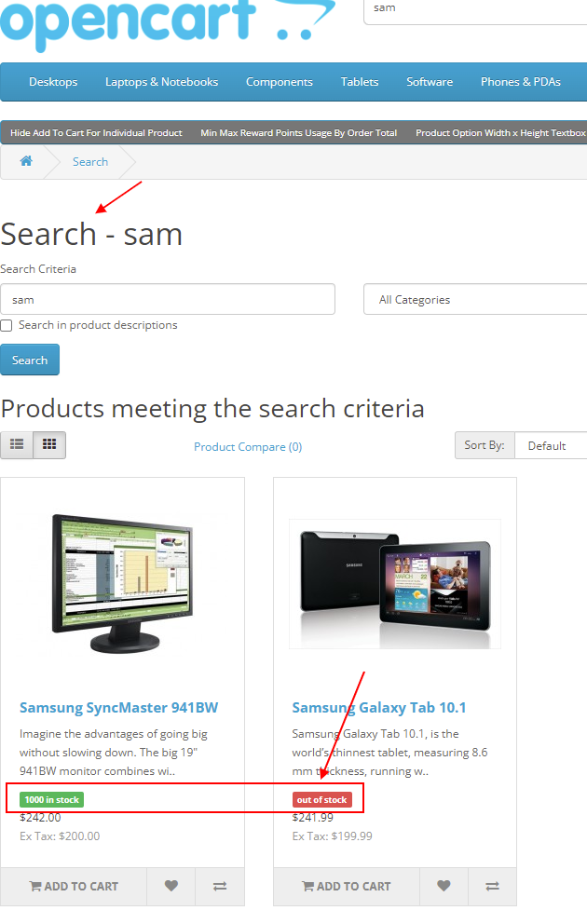587x924 pixels.
Task: Add Samsung Galaxy Tab 10.1 to wish list
Action: coord(444,886)
